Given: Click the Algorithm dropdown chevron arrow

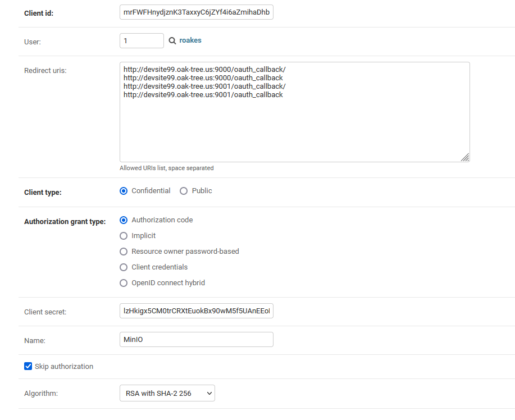Looking at the screenshot, I should point(208,393).
